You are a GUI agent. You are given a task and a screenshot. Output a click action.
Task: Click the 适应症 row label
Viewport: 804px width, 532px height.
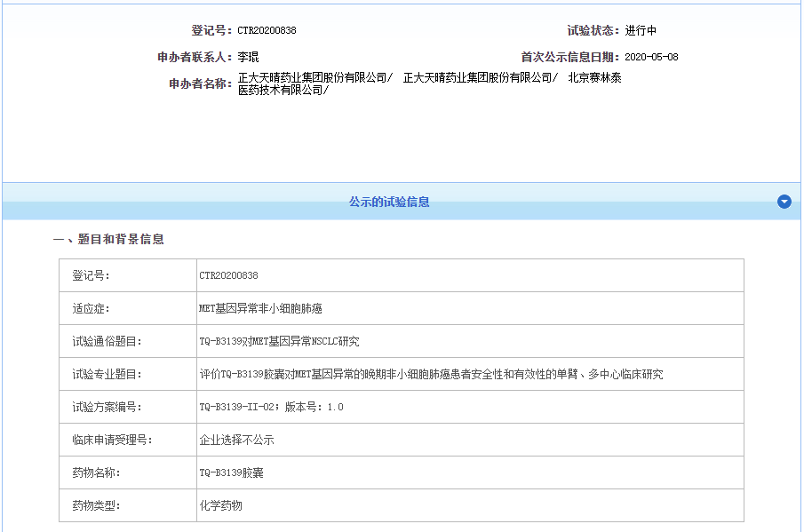coord(92,308)
